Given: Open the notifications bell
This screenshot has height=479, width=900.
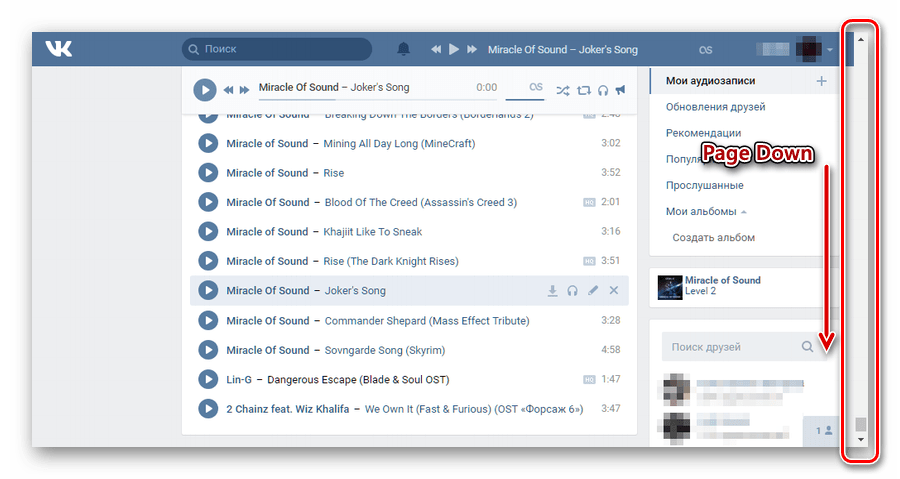Looking at the screenshot, I should click(404, 49).
